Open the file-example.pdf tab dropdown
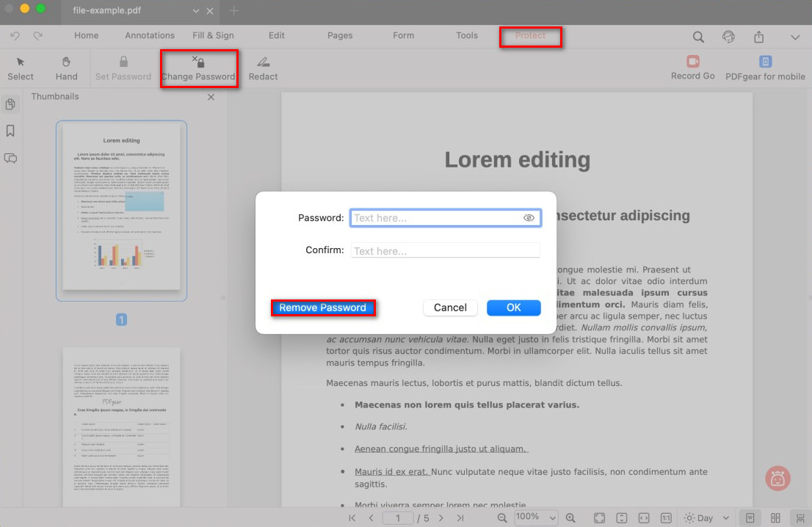The image size is (812, 527). tap(196, 11)
